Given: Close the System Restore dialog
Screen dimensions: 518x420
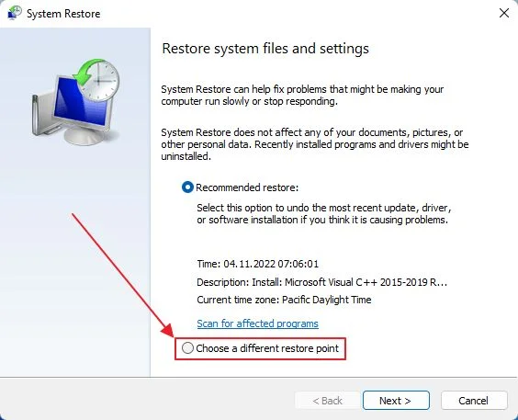Looking at the screenshot, I should (504, 13).
